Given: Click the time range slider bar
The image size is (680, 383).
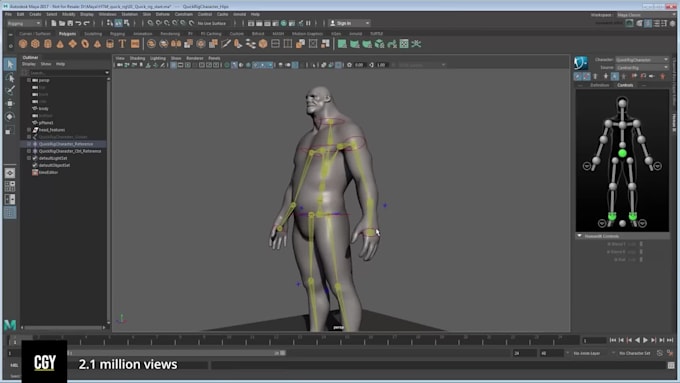Looking at the screenshot, I should [x=176, y=353].
